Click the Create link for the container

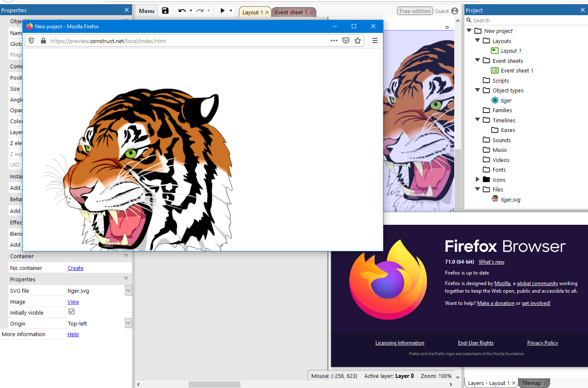(x=76, y=268)
